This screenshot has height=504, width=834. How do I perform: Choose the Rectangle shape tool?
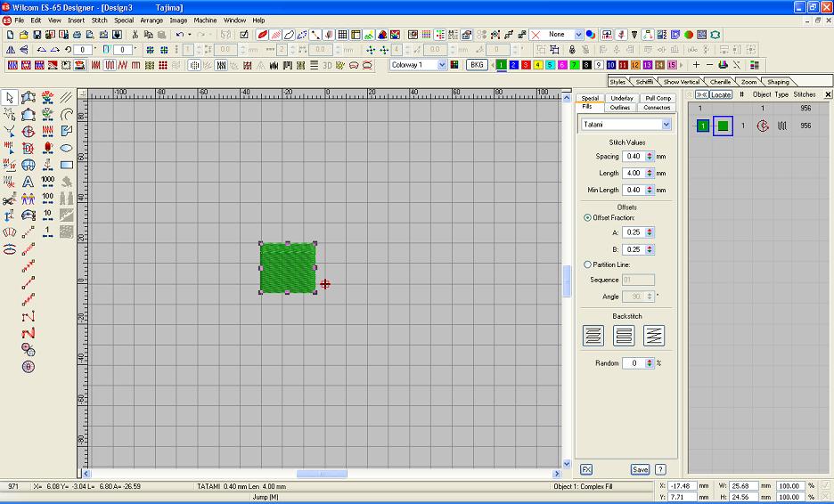pos(67,165)
